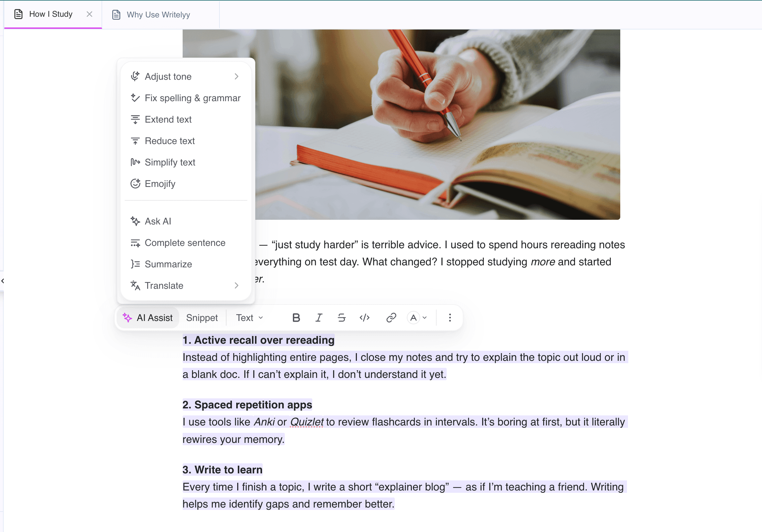The width and height of the screenshot is (762, 532).
Task: Click the Fix spelling & grammar option
Action: 186,98
